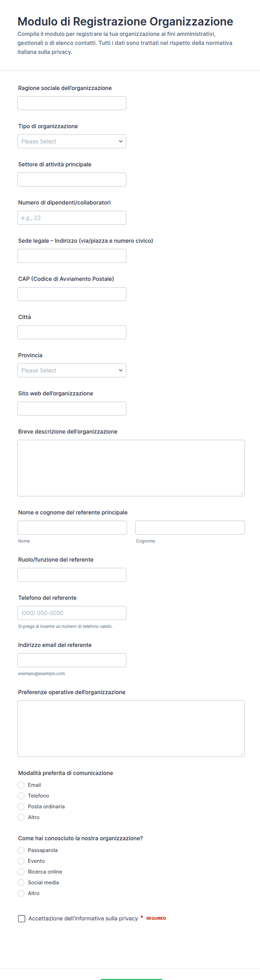The width and height of the screenshot is (260, 980).
Task: Select the Email communication radio option
Action: tap(21, 785)
